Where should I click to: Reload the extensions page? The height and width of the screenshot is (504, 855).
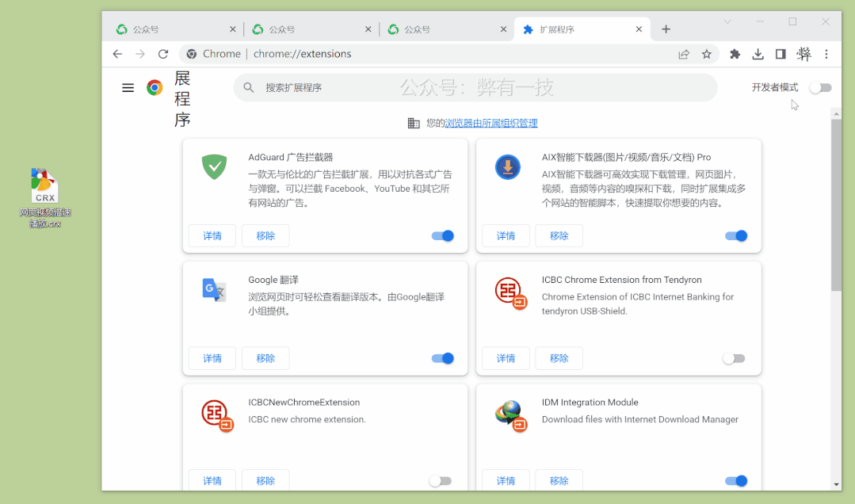163,54
